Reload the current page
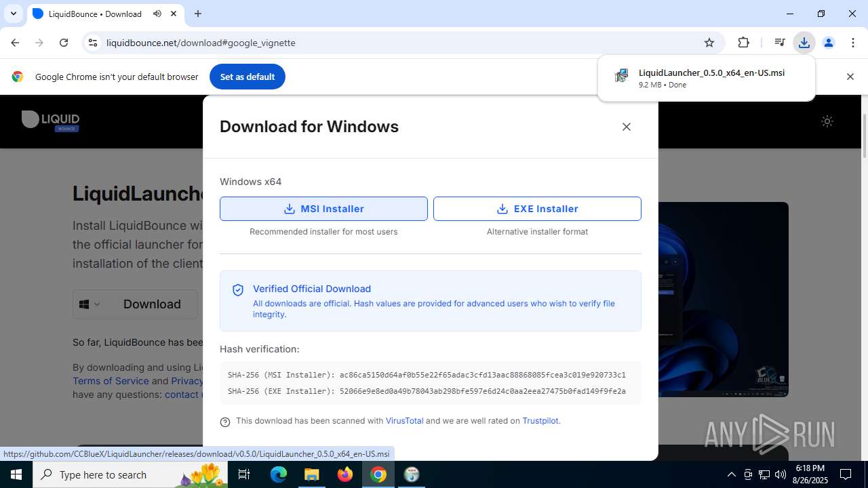Image resolution: width=868 pixels, height=488 pixels. coord(64,43)
